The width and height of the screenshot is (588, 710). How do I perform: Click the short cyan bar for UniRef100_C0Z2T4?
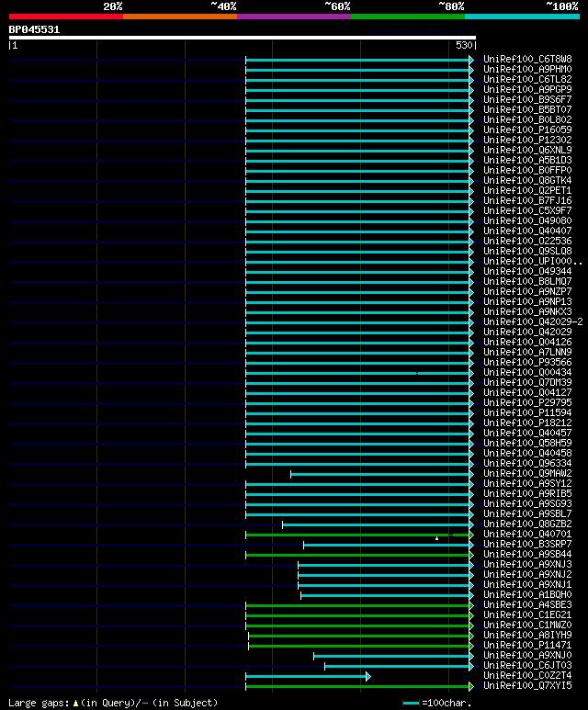[x=306, y=677]
